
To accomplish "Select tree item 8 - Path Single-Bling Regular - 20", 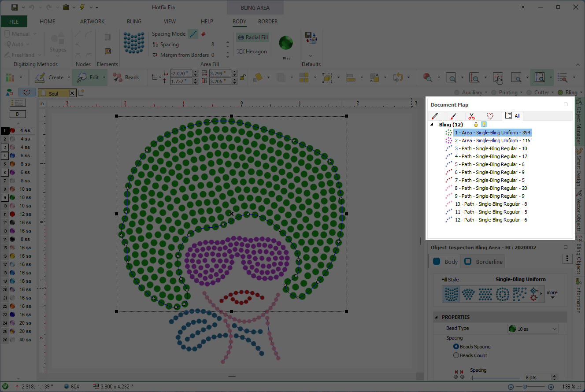I will 491,188.
